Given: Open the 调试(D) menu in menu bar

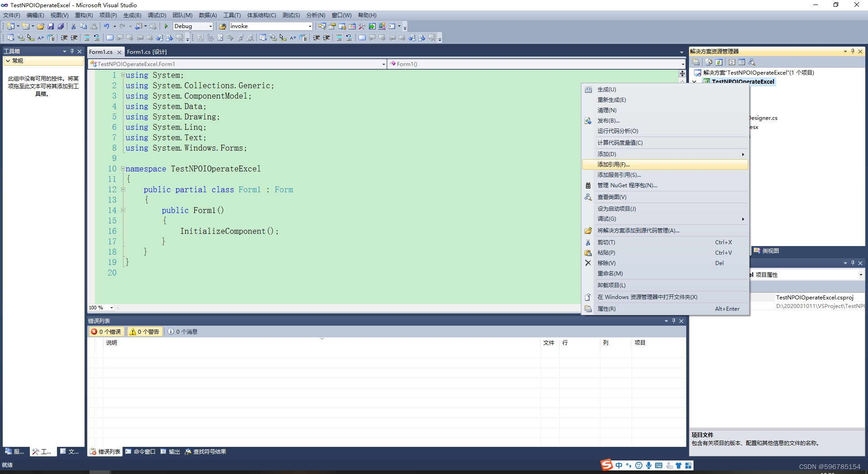Looking at the screenshot, I should pos(157,15).
